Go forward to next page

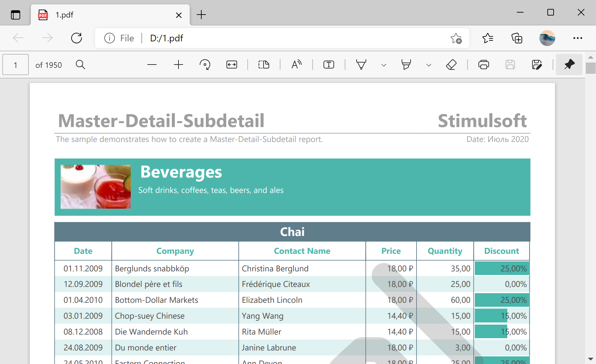[x=47, y=38]
